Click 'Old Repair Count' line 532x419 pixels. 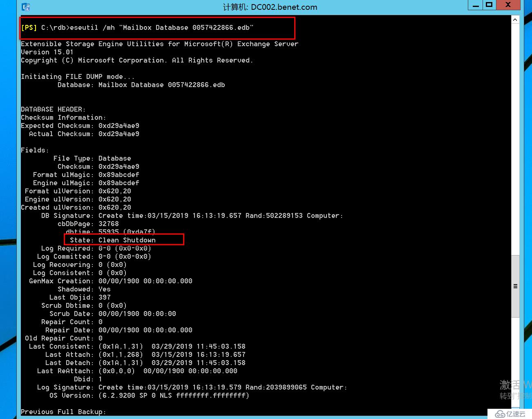(63, 338)
